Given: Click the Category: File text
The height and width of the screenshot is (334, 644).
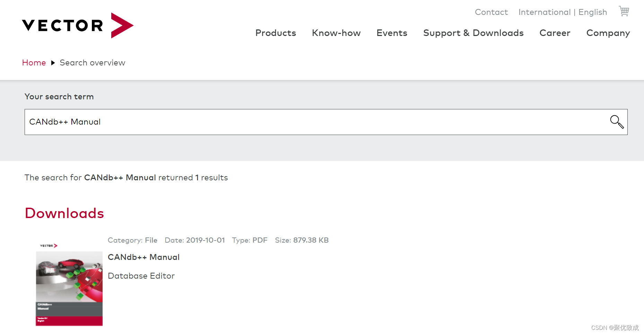Looking at the screenshot, I should click(132, 240).
